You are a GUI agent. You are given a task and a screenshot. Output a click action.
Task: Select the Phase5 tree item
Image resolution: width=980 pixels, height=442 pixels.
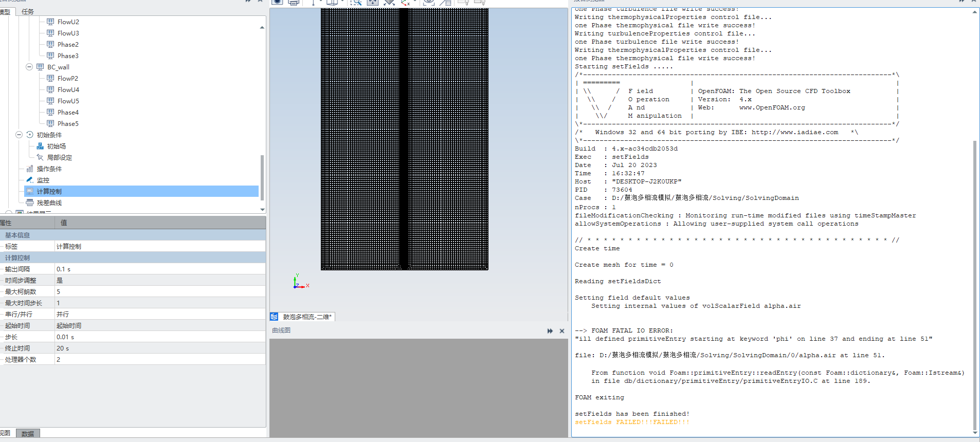(68, 123)
